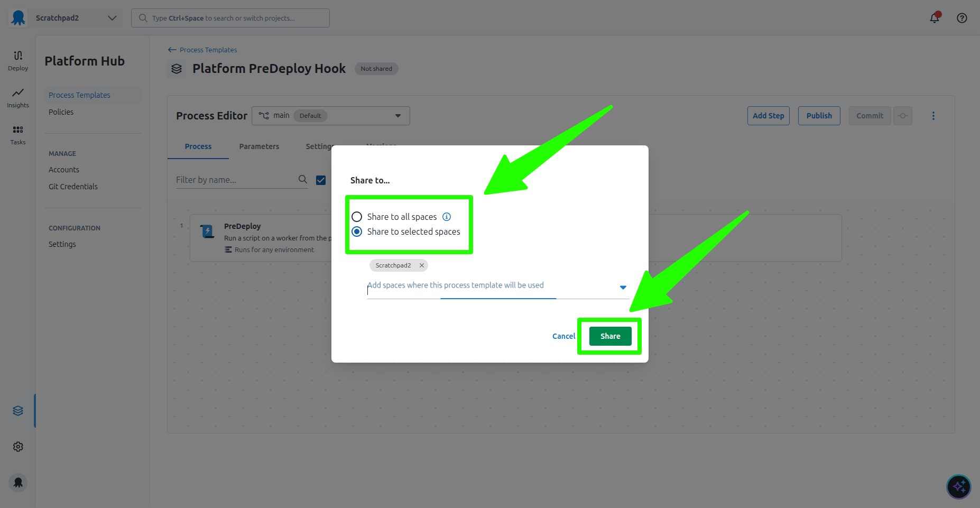Switch to the Process tab
Screen dimensions: 980x508
point(198,146)
